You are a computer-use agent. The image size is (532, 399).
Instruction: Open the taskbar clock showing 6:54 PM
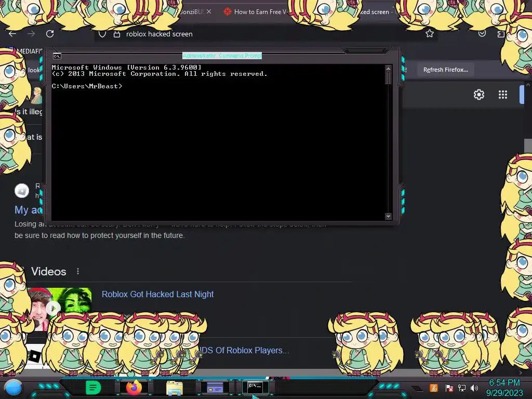(504, 388)
